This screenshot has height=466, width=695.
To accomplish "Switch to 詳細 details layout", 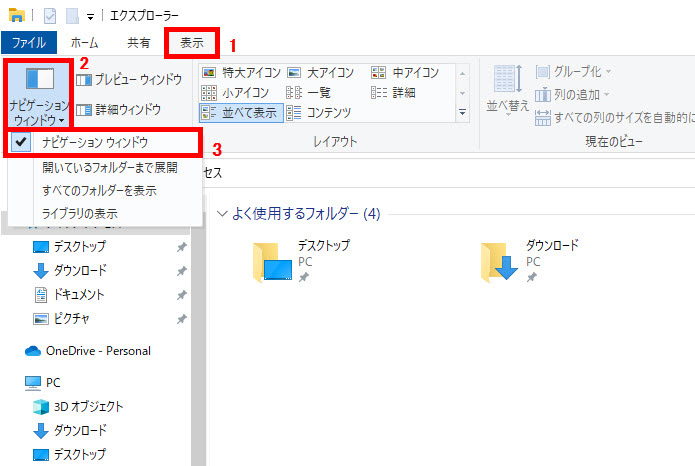I will tap(399, 92).
